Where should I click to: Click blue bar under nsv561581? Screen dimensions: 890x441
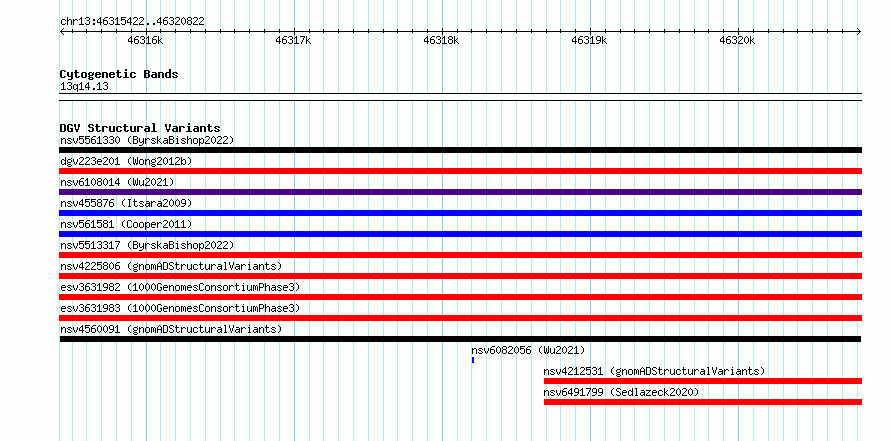coord(460,234)
